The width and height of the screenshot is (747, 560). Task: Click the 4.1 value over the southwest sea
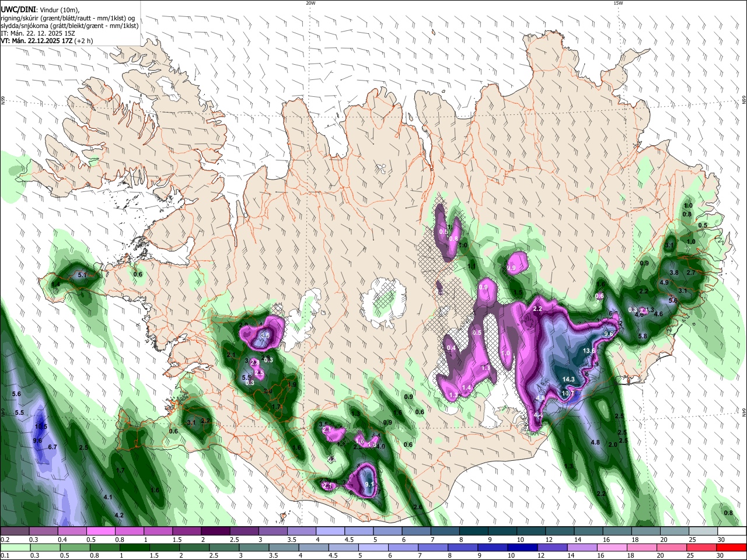pyautogui.click(x=107, y=497)
